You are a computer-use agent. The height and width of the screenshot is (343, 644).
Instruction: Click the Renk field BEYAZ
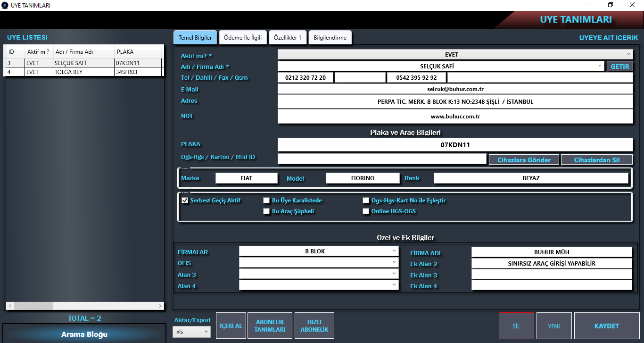[531, 178]
